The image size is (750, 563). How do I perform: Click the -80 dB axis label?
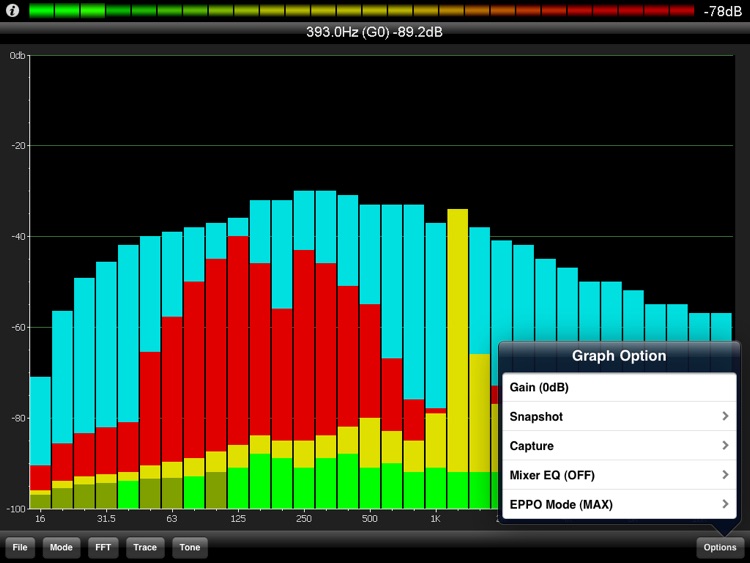coord(18,418)
